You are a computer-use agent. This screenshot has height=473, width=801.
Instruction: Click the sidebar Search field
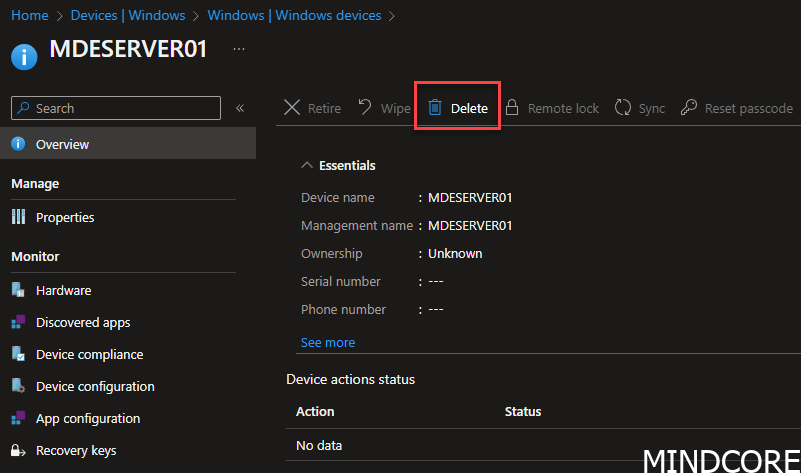pos(116,108)
